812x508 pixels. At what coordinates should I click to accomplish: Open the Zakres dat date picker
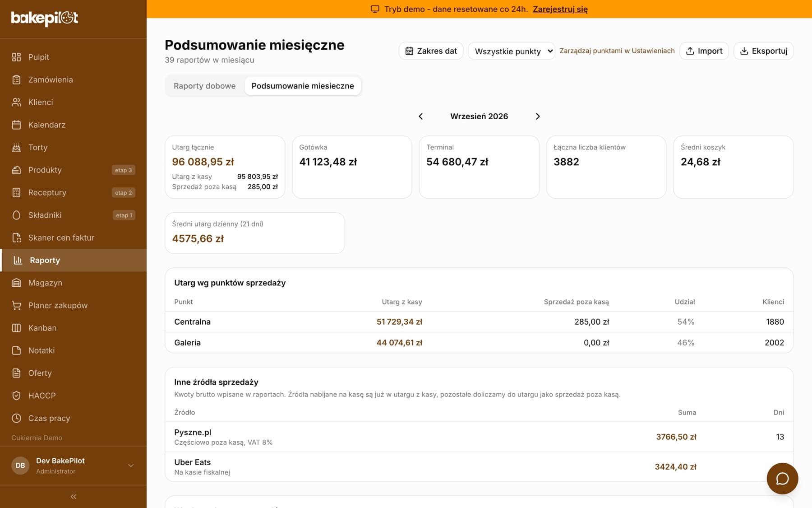(x=431, y=51)
